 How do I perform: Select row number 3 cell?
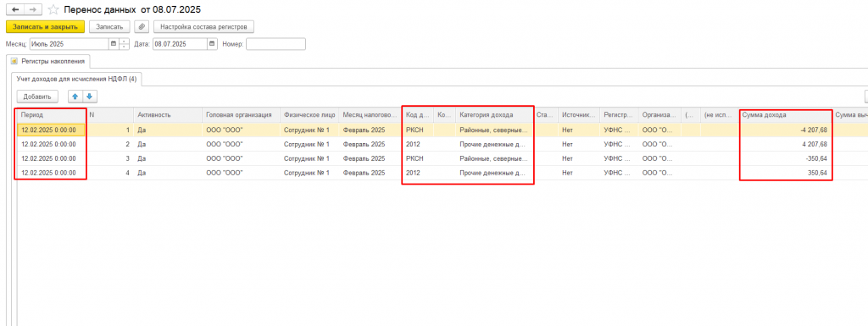[x=109, y=158]
